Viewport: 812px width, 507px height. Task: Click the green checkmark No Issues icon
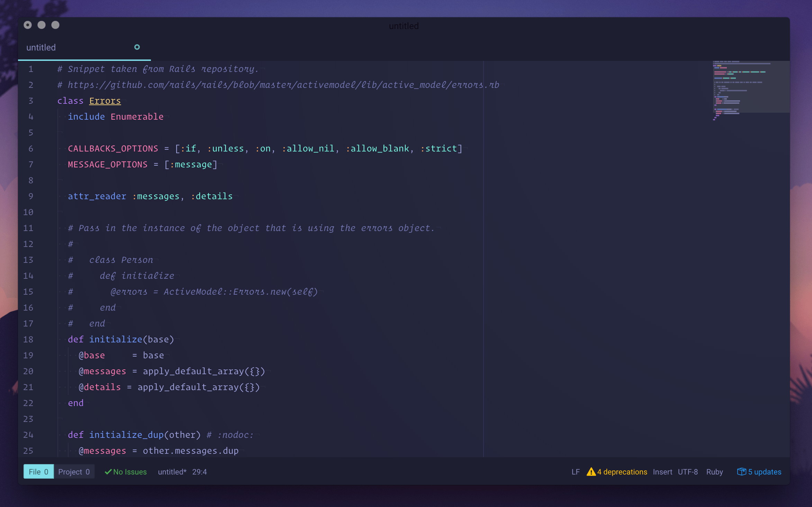[108, 471]
